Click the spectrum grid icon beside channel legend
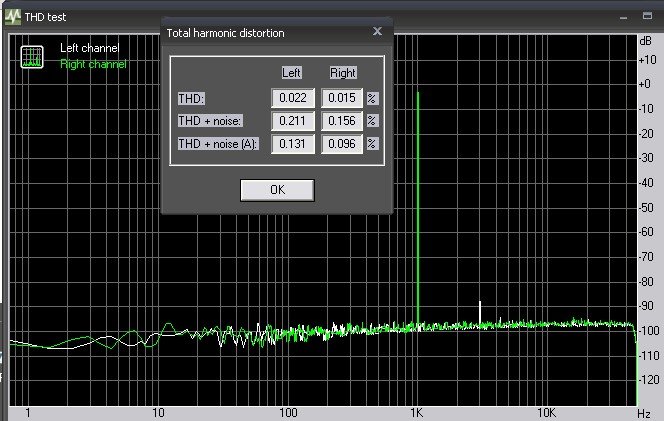 pos(32,57)
